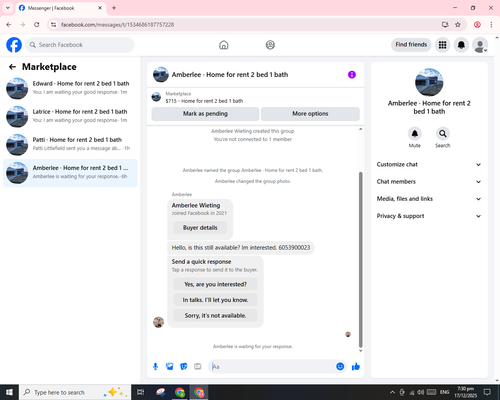Focus the Search Facebook field

(80, 45)
